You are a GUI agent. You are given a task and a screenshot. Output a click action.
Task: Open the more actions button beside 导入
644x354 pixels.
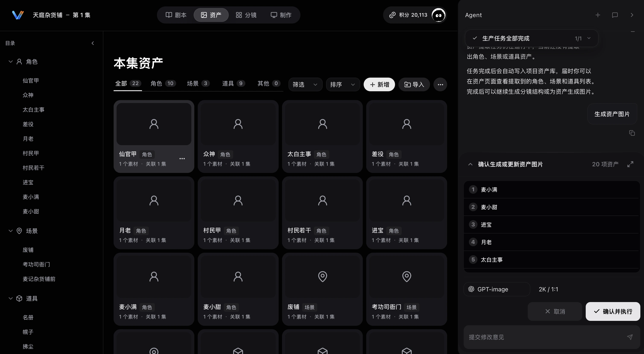[440, 84]
